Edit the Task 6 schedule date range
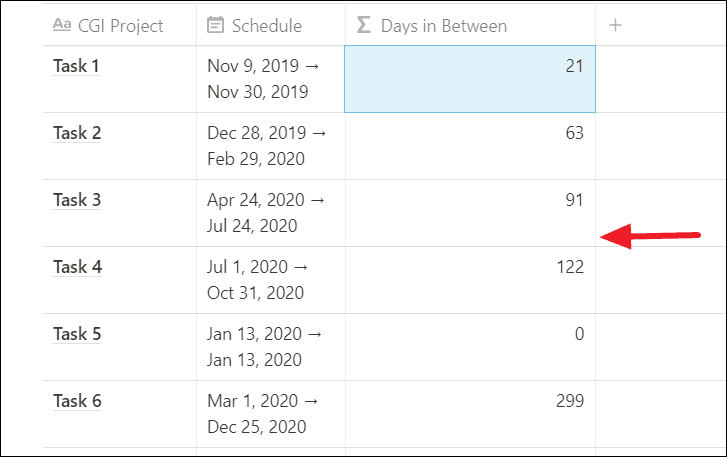This screenshot has height=457, width=727. [x=264, y=414]
